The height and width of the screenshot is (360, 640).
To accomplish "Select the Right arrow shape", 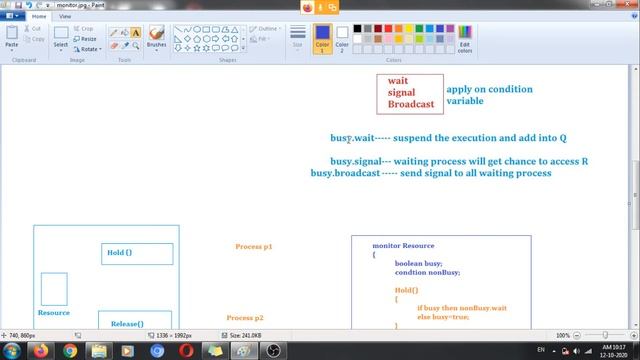I will (216, 39).
